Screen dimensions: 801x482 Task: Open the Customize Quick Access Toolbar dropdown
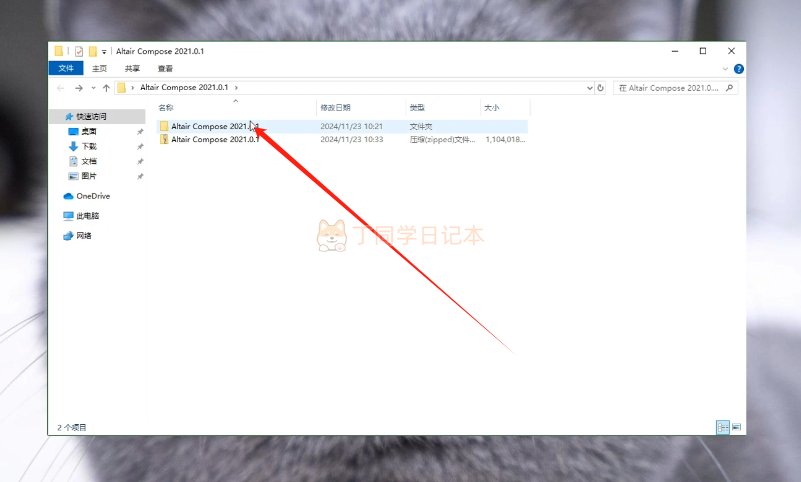click(104, 52)
